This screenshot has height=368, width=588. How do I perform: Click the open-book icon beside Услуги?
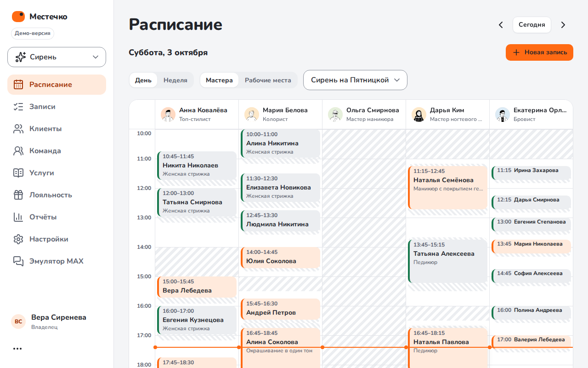pos(18,173)
